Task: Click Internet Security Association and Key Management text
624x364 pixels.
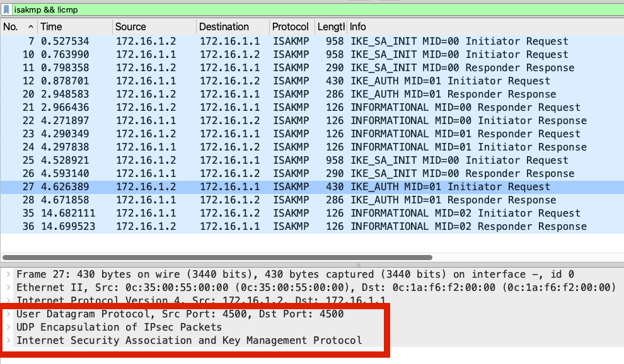Action: 189,340
